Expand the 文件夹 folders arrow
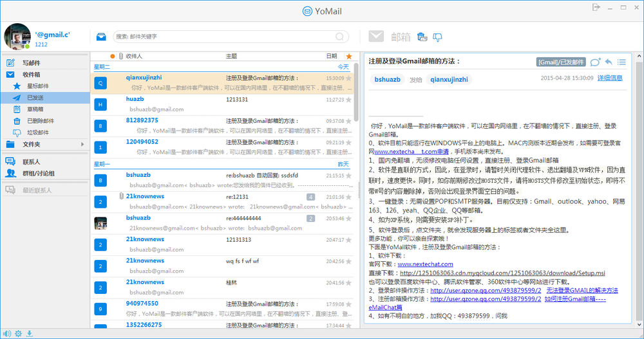 pyautogui.click(x=82, y=145)
